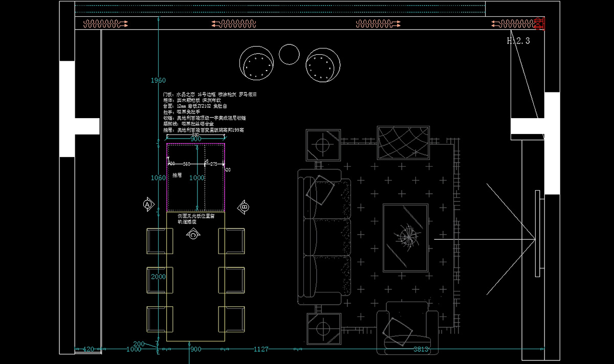The width and height of the screenshot is (614, 364).
Task: Click the elevation marker labeled A
Action: 148,204
